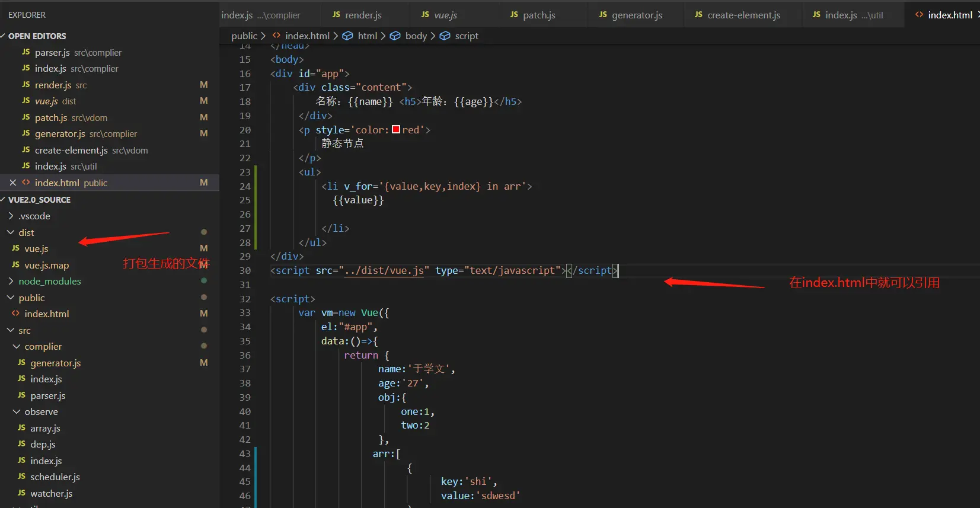Expand the .vscode folder
Screen dimensions: 980x508
[x=11, y=216]
